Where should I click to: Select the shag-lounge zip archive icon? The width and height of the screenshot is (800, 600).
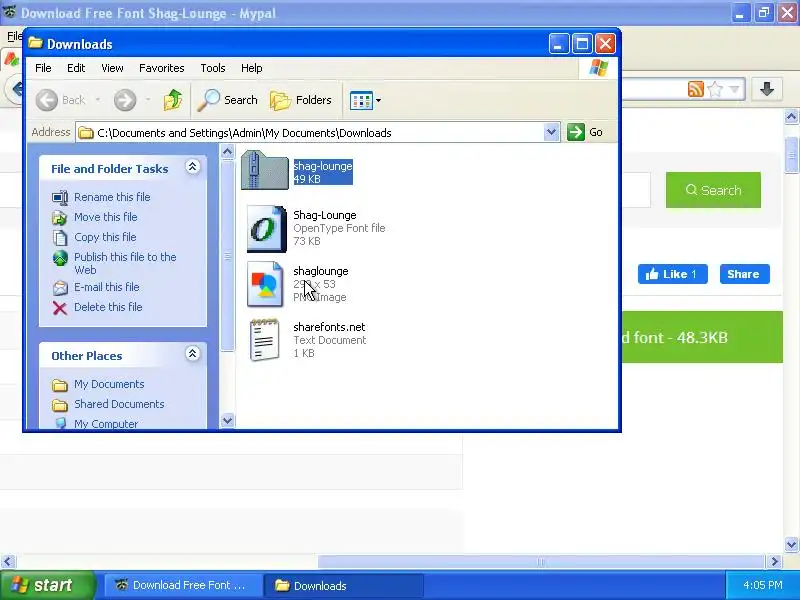(265, 170)
